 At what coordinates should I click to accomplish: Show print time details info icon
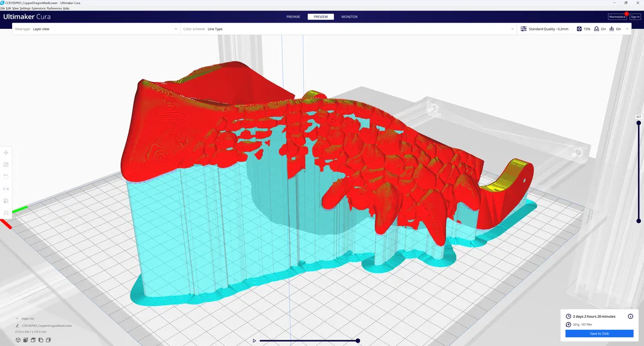tap(631, 317)
